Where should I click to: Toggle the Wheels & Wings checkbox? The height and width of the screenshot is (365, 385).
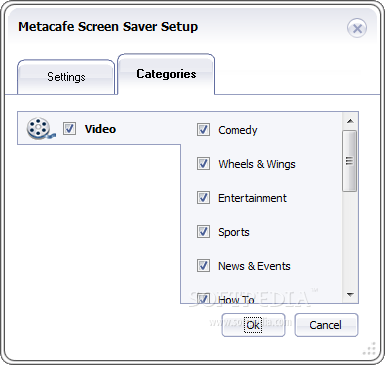tap(203, 163)
